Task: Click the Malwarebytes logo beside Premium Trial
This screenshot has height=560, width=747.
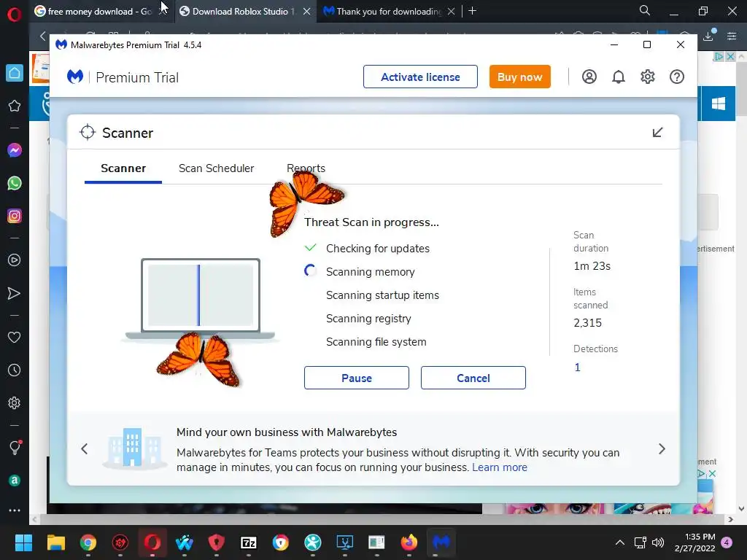Action: [75, 77]
